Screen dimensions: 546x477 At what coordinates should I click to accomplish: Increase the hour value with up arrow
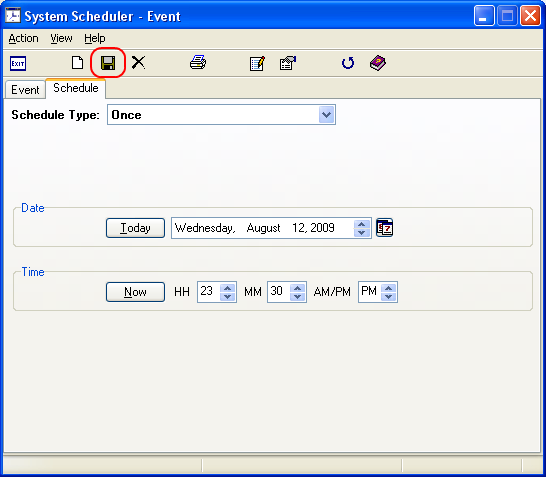[228, 288]
